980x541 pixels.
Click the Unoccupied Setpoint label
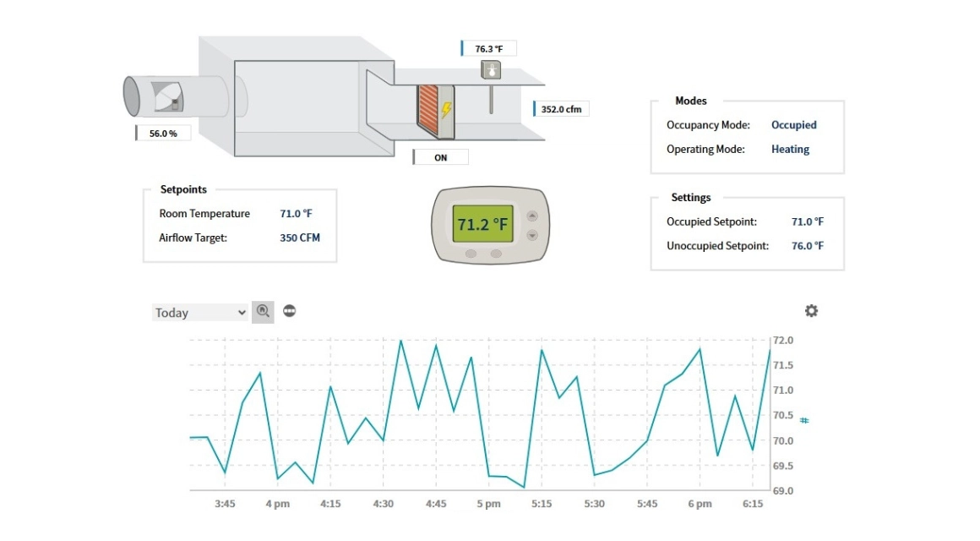tap(717, 246)
